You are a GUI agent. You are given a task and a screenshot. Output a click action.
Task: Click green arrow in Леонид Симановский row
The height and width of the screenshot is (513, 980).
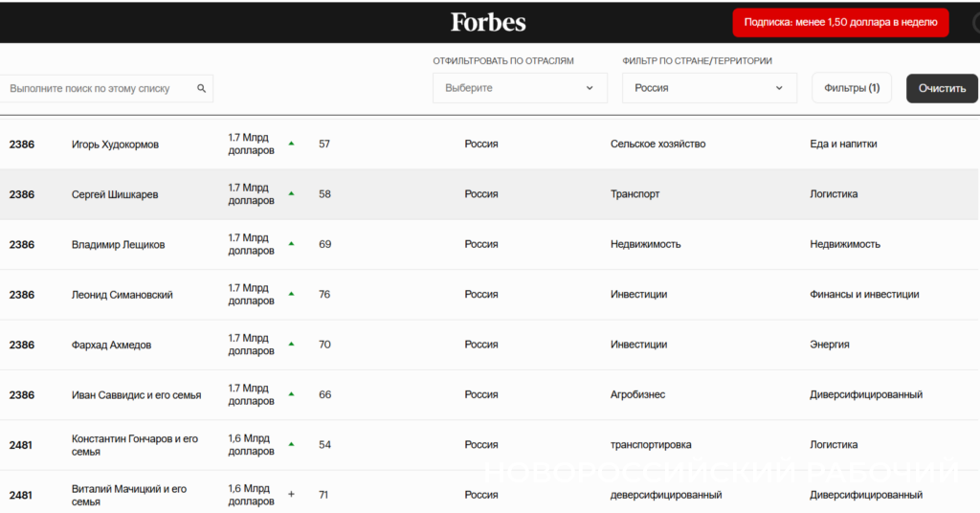click(x=291, y=295)
